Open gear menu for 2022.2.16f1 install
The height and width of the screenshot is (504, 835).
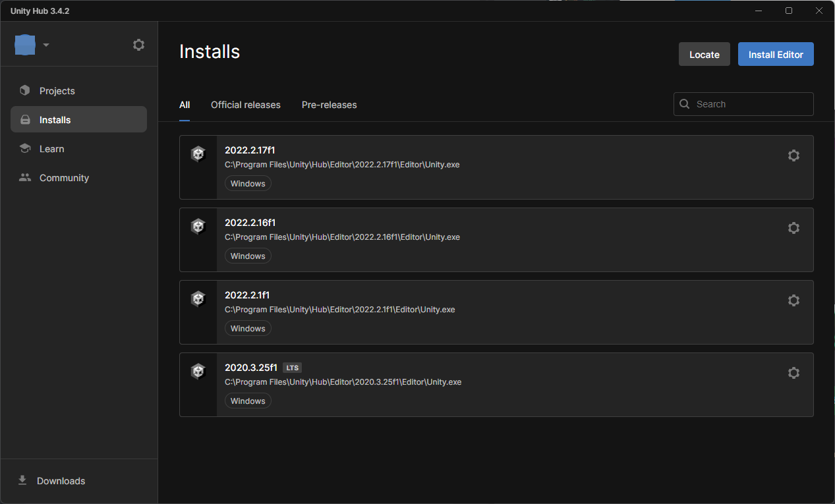(x=793, y=228)
